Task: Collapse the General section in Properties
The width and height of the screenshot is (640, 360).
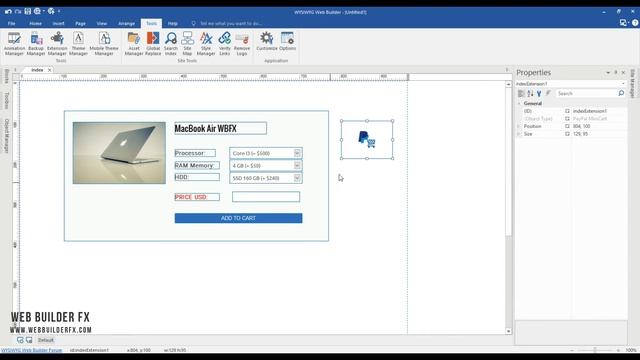Action: pyautogui.click(x=519, y=103)
